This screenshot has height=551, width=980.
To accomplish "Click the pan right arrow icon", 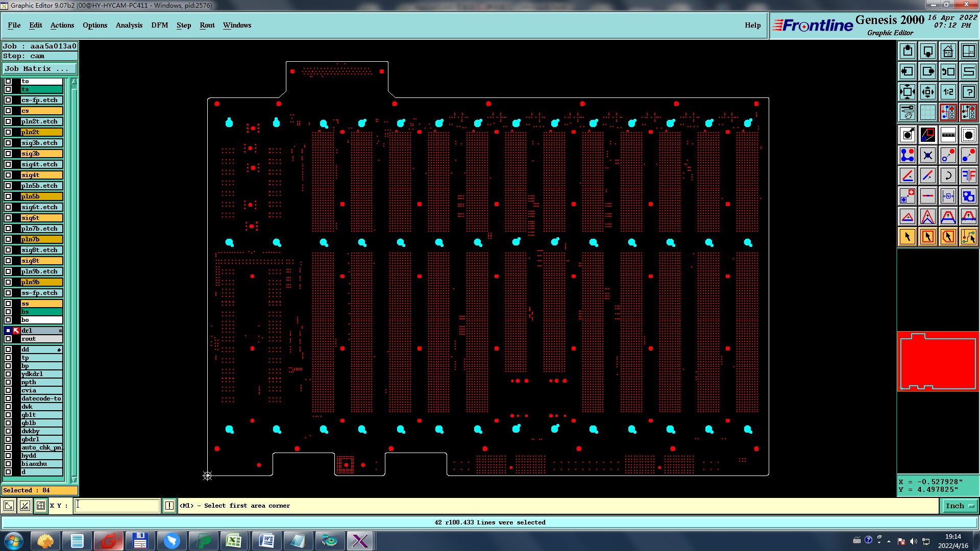I will coord(928,71).
